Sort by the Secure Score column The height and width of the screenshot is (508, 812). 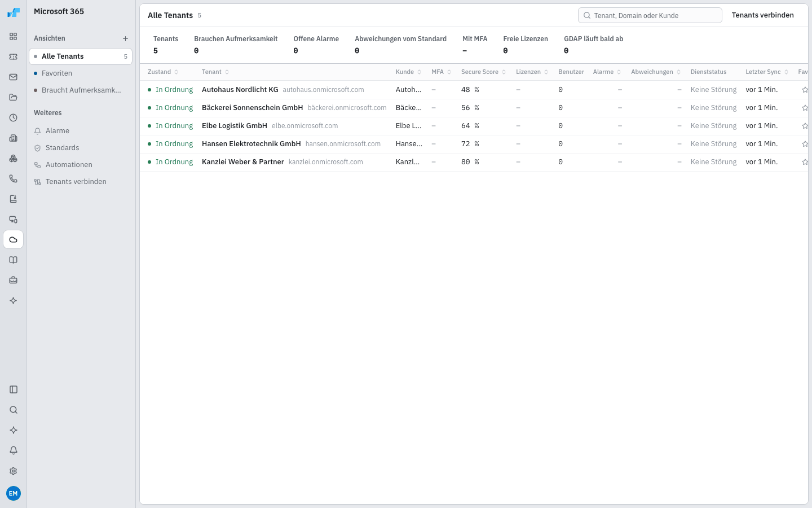(x=484, y=72)
